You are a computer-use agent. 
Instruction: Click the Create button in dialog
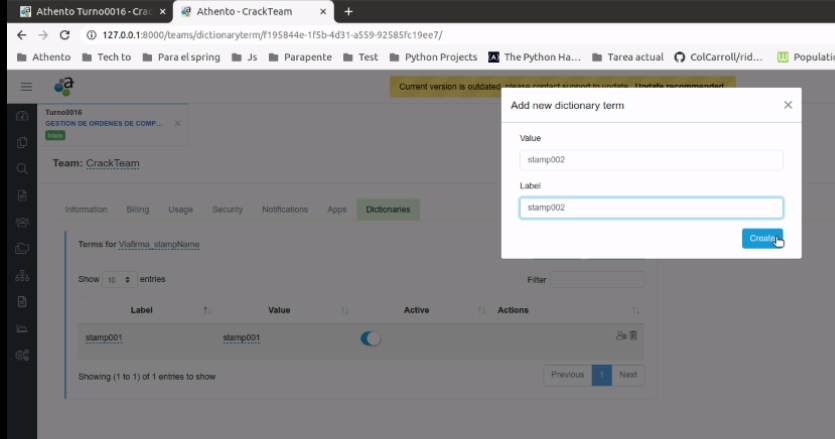tap(762, 238)
